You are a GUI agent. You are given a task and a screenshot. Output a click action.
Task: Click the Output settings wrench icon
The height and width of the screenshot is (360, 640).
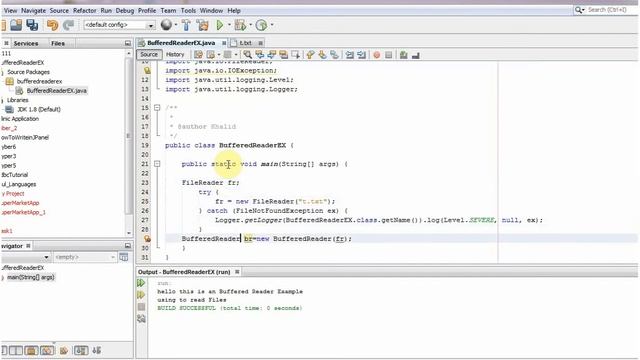point(141,318)
